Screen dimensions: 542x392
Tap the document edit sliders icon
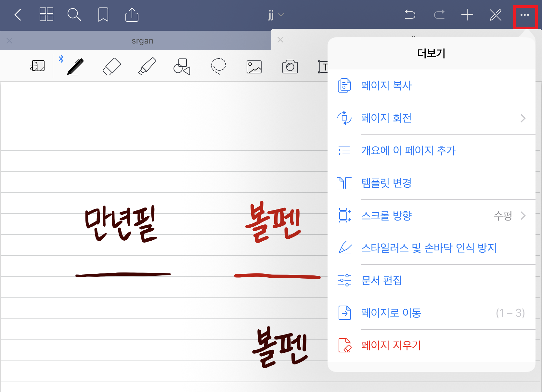click(x=344, y=280)
